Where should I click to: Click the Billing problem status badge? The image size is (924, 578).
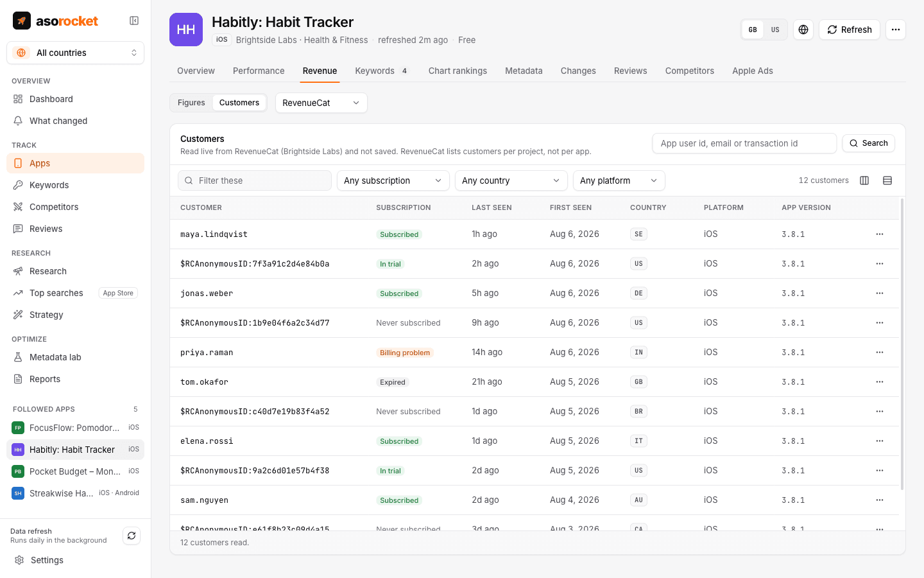click(x=405, y=353)
